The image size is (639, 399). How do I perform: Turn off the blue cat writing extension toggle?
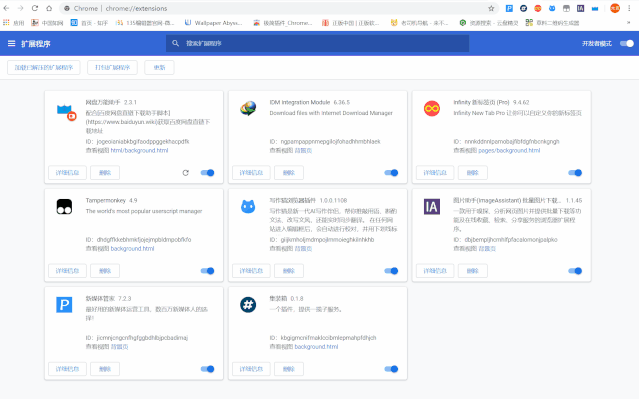(391, 271)
